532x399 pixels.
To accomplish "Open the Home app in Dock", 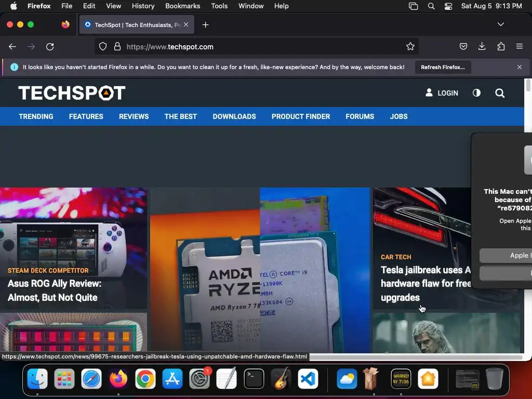I will click(x=428, y=379).
